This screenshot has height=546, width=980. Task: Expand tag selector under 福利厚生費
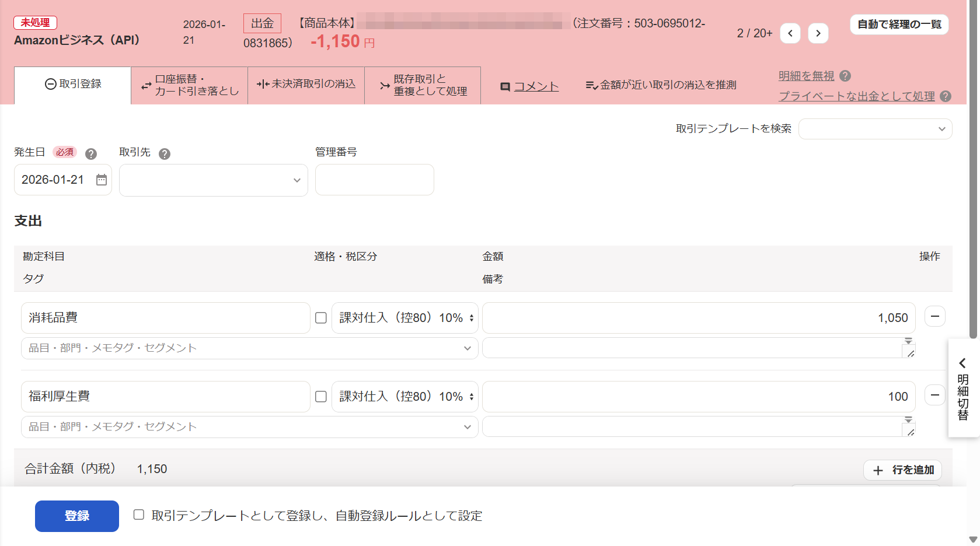tap(250, 427)
